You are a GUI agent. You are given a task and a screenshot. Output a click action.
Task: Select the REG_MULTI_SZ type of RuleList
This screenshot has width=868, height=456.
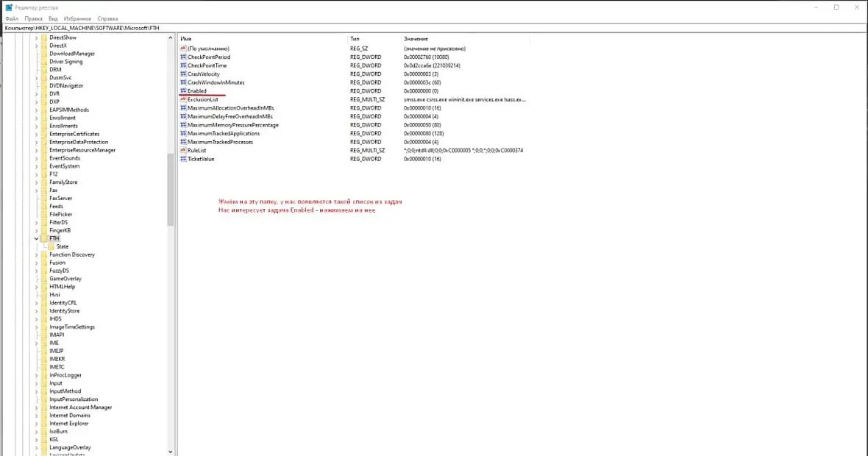(367, 151)
